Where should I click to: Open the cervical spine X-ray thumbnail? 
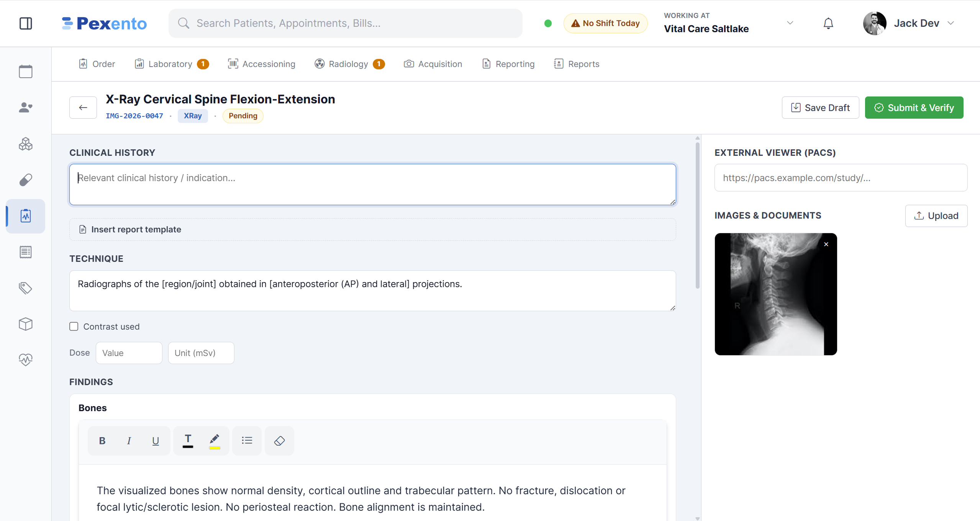coord(776,294)
